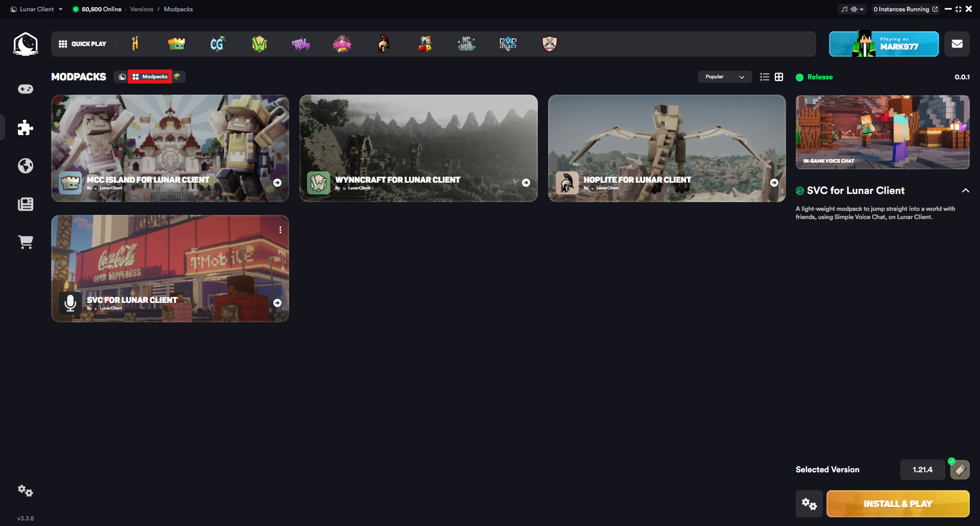Open the PVP Legacy server icon
The height and width of the screenshot is (526, 980).
(508, 44)
